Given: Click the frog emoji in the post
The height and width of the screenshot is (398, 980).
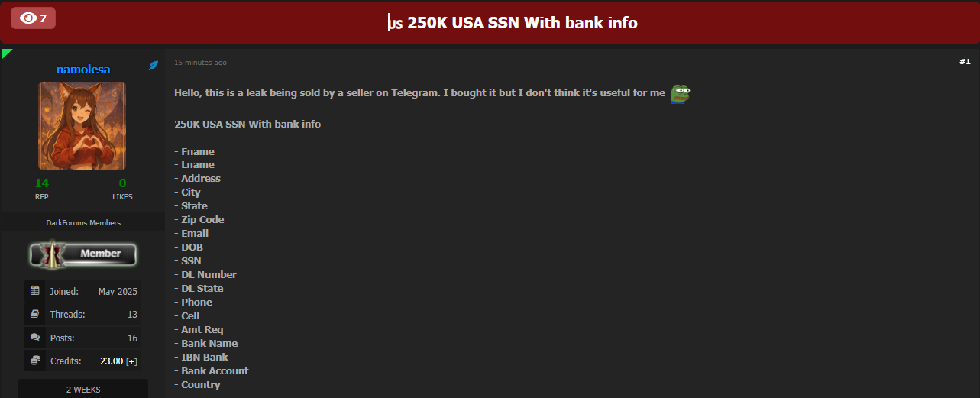Looking at the screenshot, I should [x=680, y=93].
